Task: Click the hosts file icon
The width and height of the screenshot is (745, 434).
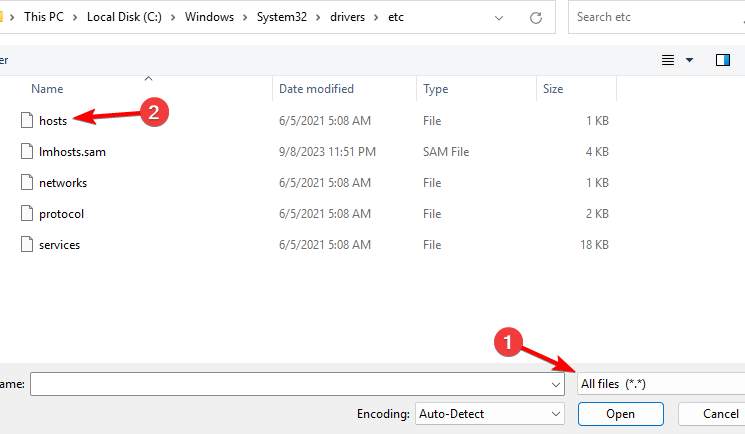Action: 27,121
